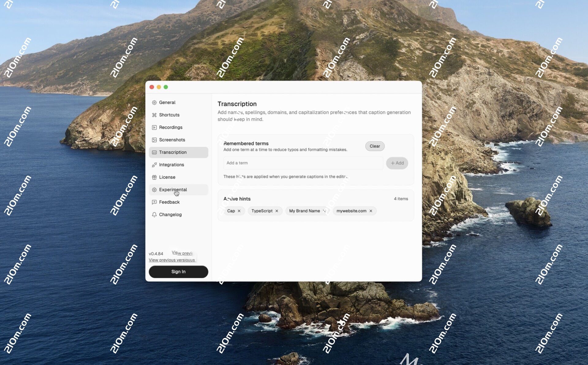Click the + Add term button
The width and height of the screenshot is (588, 365).
[397, 163]
